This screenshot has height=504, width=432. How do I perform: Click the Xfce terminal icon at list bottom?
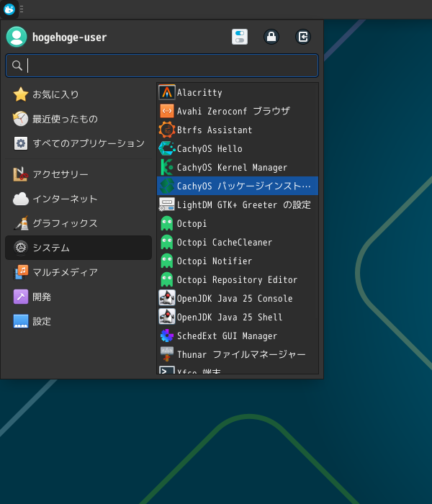(167, 370)
